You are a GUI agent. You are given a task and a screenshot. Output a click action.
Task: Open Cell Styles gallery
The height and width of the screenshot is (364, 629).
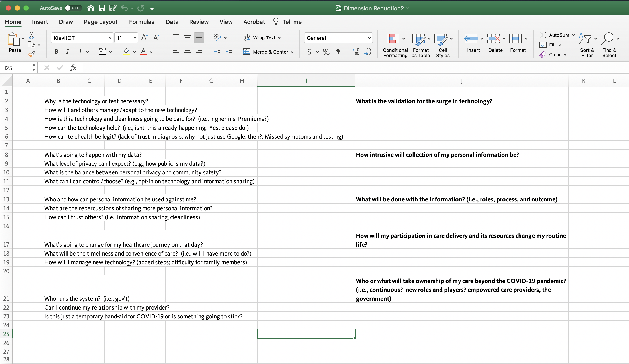(x=443, y=45)
